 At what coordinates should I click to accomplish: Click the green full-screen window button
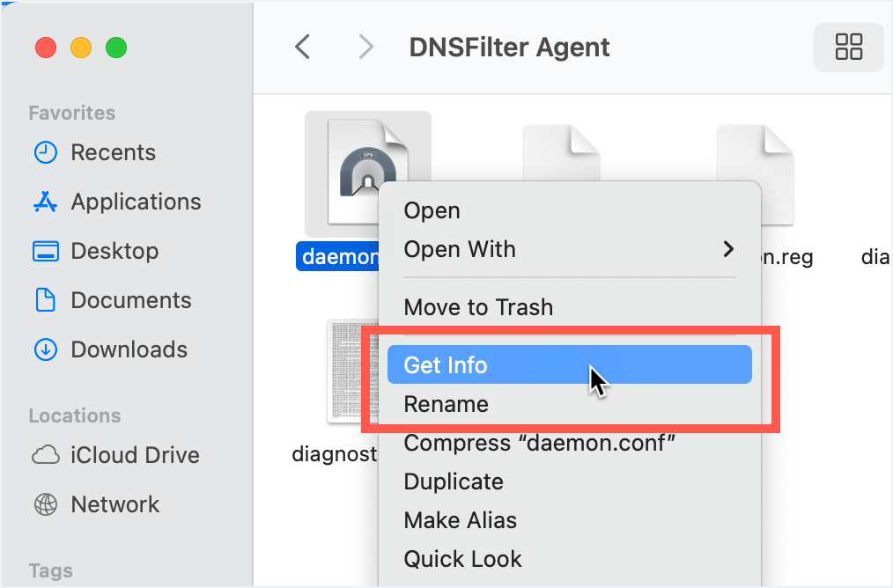(115, 47)
